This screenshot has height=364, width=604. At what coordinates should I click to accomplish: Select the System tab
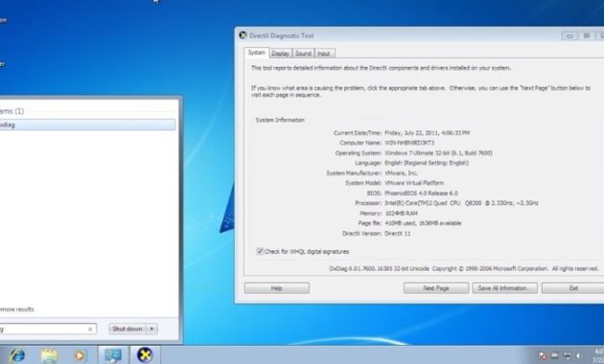[257, 53]
